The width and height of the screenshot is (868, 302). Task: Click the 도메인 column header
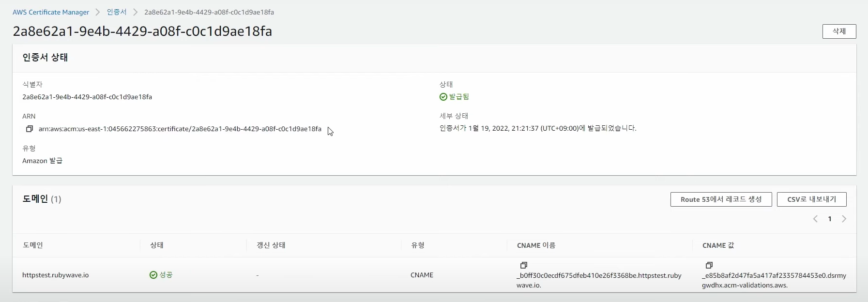[x=33, y=245]
